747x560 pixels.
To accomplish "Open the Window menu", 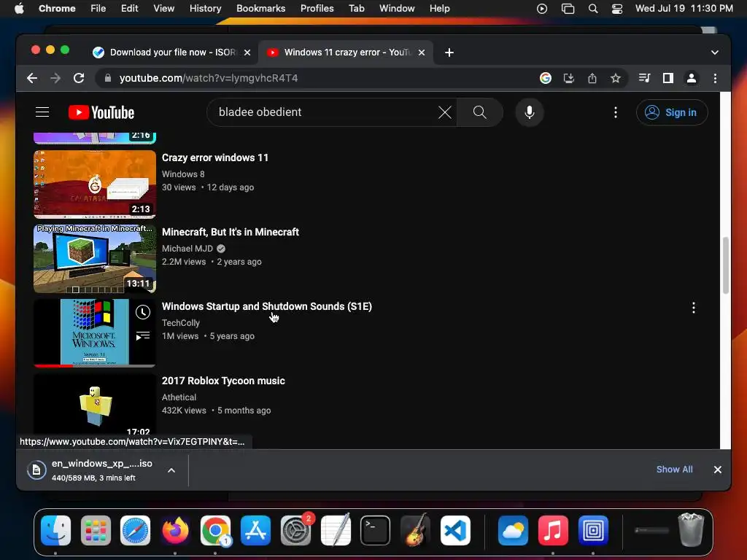I will click(x=397, y=9).
